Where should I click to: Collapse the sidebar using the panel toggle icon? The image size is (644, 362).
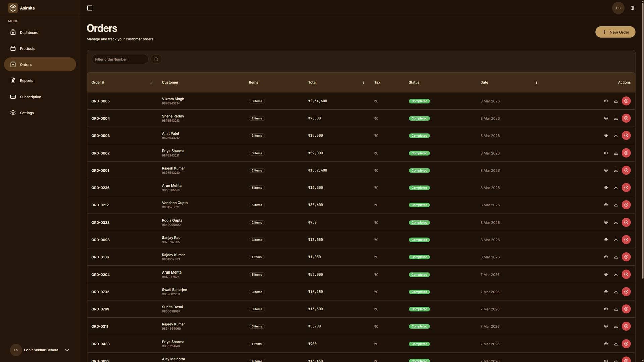89,8
